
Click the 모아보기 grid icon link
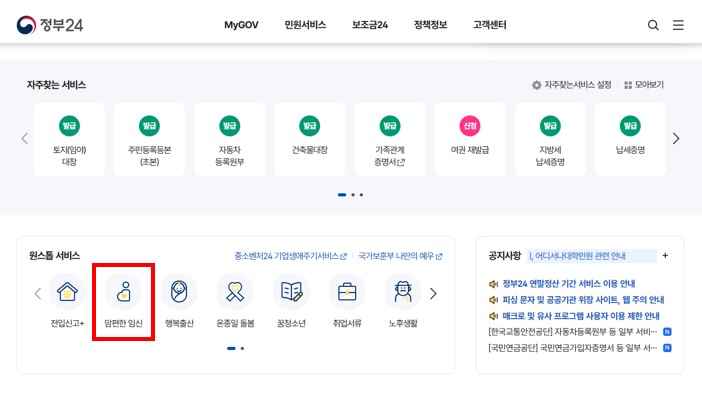click(x=644, y=85)
